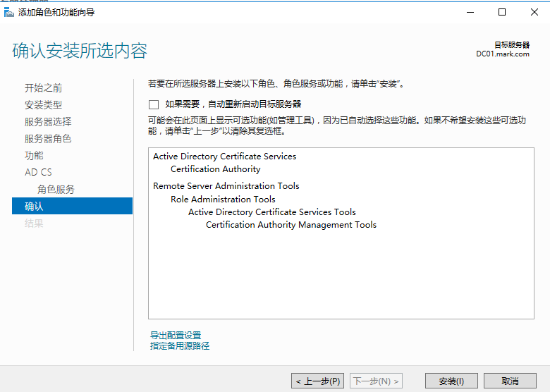Close the wizard window

[534, 12]
